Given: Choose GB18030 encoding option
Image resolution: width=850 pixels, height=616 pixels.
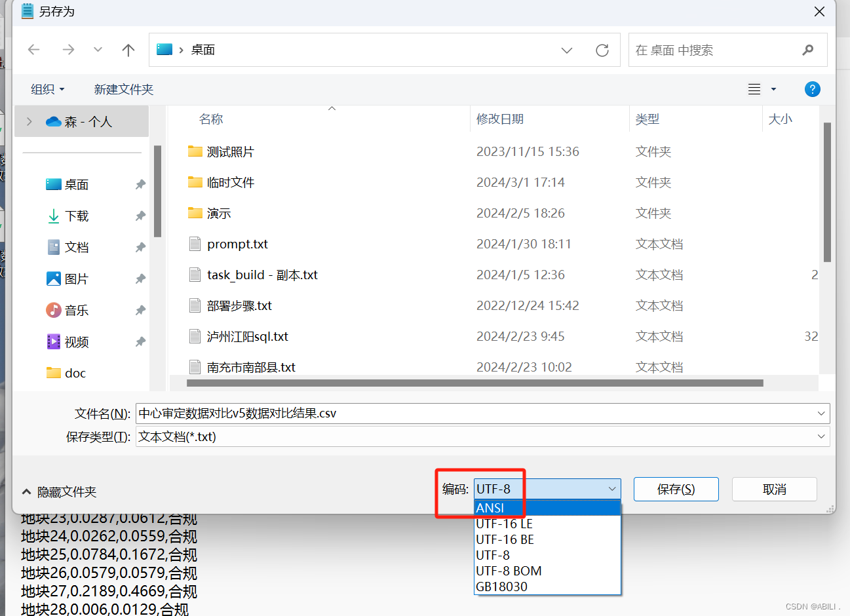Looking at the screenshot, I should pyautogui.click(x=547, y=587).
